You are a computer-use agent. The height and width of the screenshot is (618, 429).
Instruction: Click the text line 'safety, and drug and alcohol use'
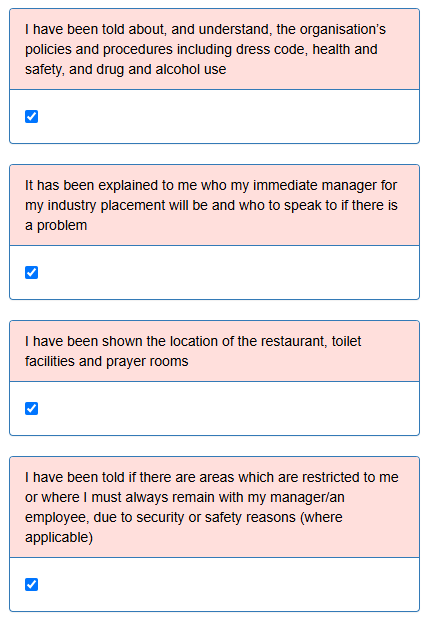coord(126,69)
